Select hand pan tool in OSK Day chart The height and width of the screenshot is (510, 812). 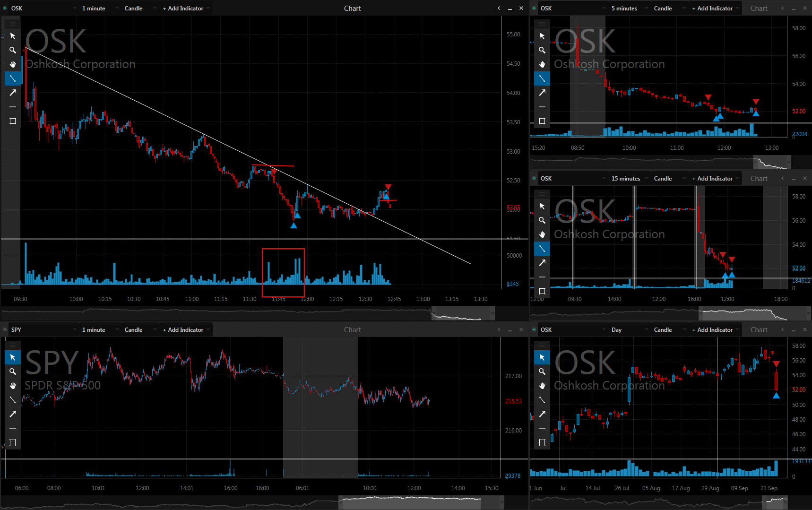[x=542, y=386]
